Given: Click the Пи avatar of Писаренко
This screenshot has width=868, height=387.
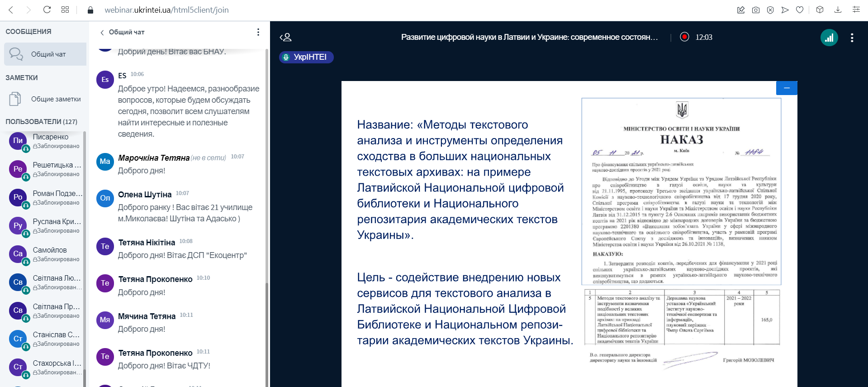Looking at the screenshot, I should click(18, 141).
